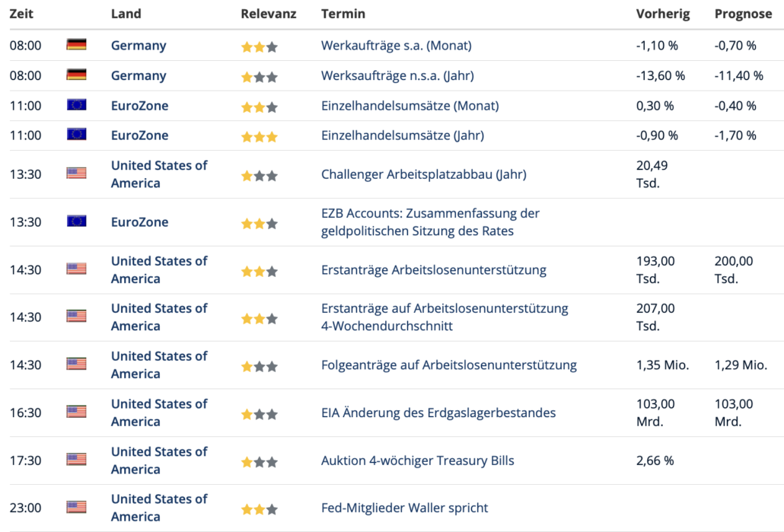The height and width of the screenshot is (532, 784).
Task: Click relevance stars for Auktion 4-wöchiger Treasury Bills
Action: coord(259,462)
